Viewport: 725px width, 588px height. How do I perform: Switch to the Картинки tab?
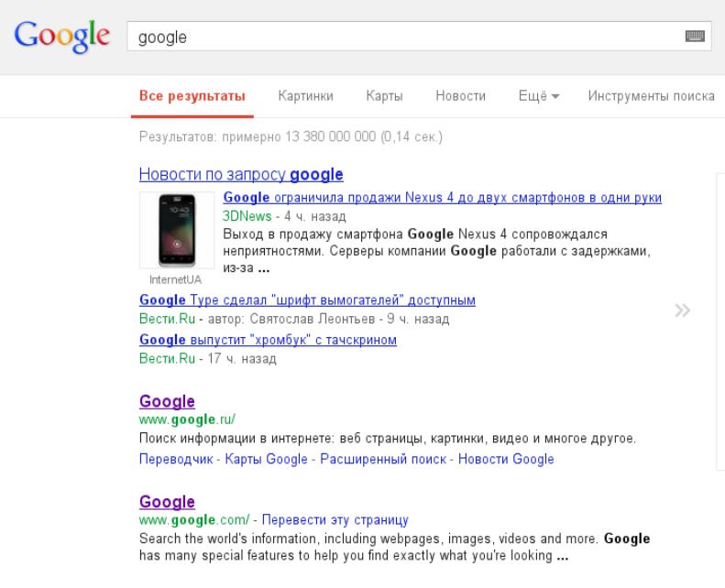305,96
